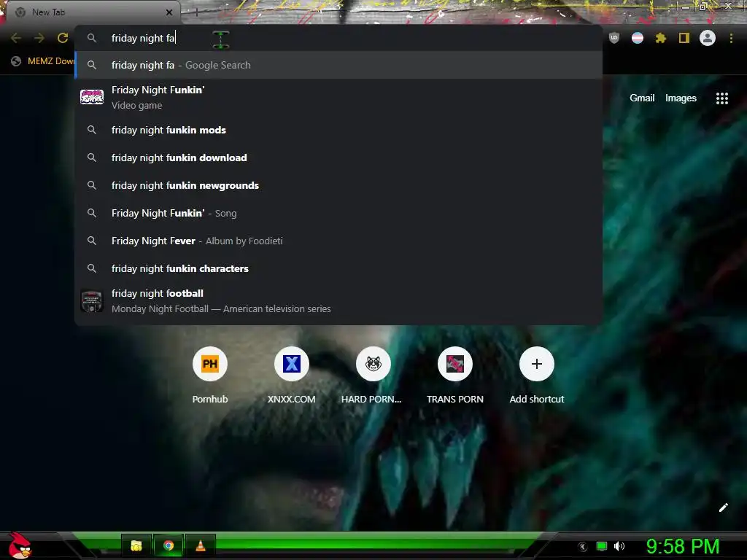This screenshot has width=747, height=560.
Task: Pick 'friday night funkin characters' suggestion
Action: [x=338, y=268]
